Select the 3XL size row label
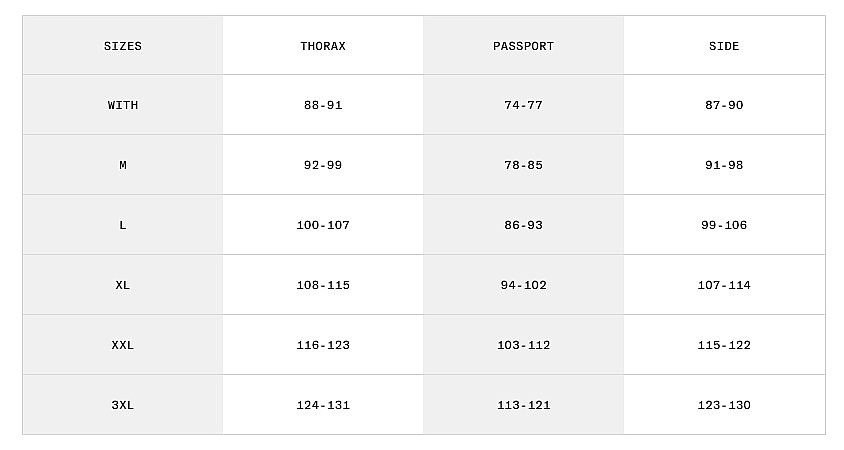 pos(123,405)
